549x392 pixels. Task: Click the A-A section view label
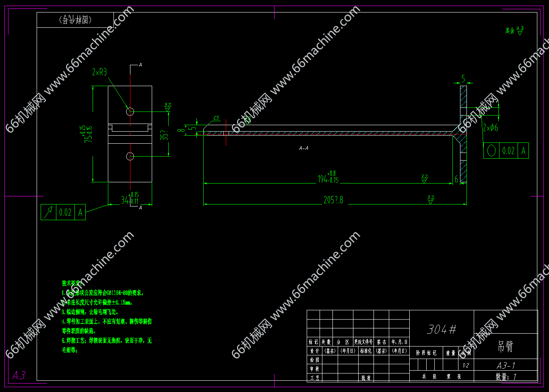coord(303,148)
